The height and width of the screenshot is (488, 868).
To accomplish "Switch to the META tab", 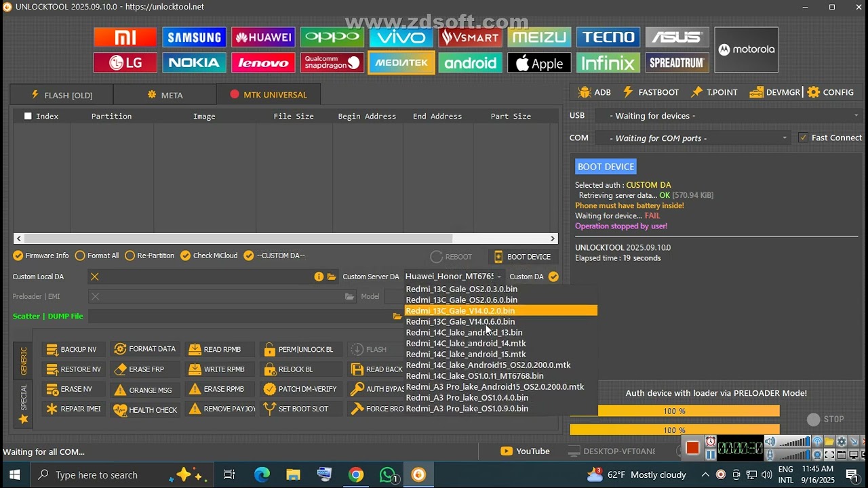I will 165,95.
